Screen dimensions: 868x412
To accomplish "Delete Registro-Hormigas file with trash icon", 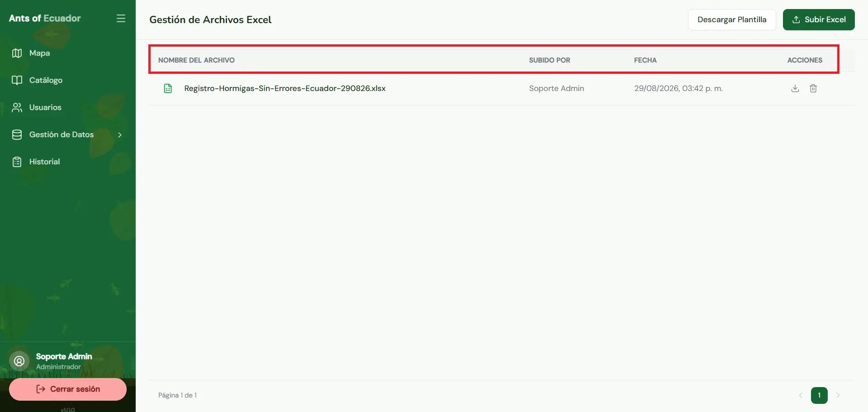I will click(x=813, y=88).
